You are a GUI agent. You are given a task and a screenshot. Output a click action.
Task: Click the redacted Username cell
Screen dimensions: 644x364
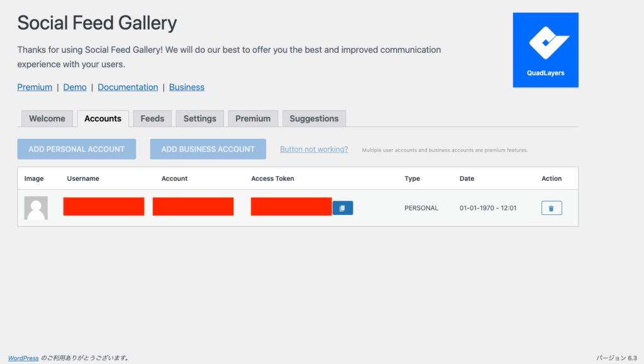[x=104, y=206]
